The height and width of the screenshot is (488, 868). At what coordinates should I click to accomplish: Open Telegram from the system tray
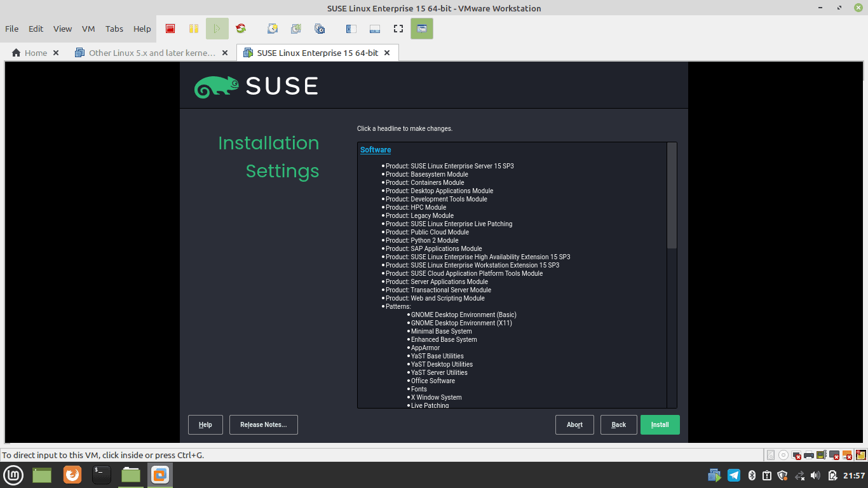734,475
